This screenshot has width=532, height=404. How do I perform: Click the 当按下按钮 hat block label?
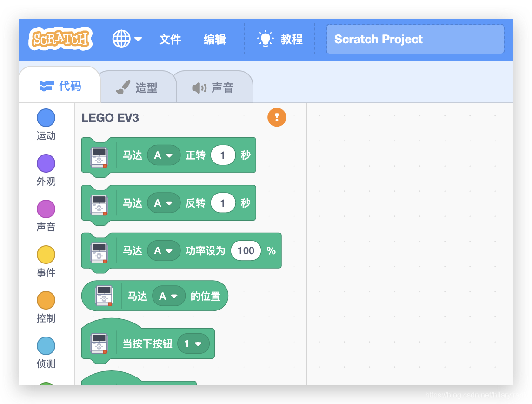147,343
